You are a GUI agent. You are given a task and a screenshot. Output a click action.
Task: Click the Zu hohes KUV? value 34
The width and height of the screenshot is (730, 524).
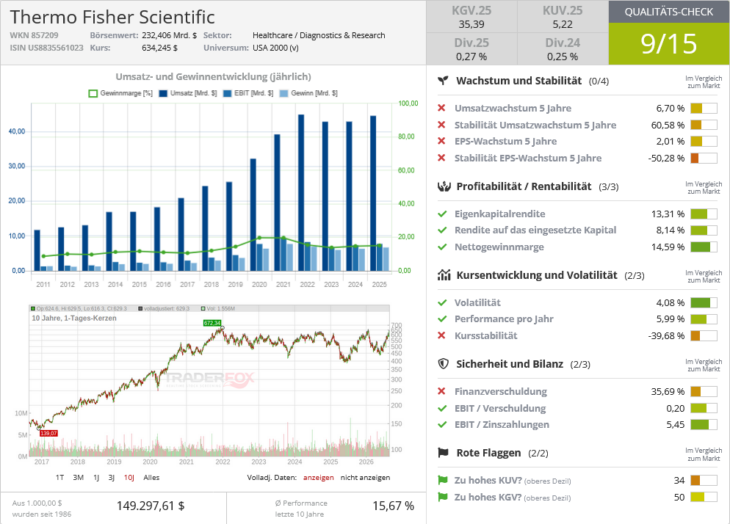click(679, 480)
